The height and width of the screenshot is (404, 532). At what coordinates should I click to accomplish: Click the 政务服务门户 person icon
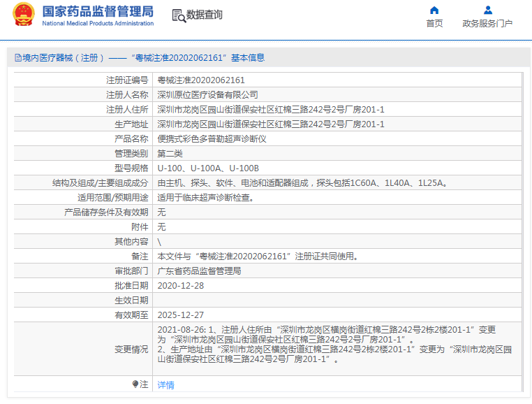click(x=487, y=10)
